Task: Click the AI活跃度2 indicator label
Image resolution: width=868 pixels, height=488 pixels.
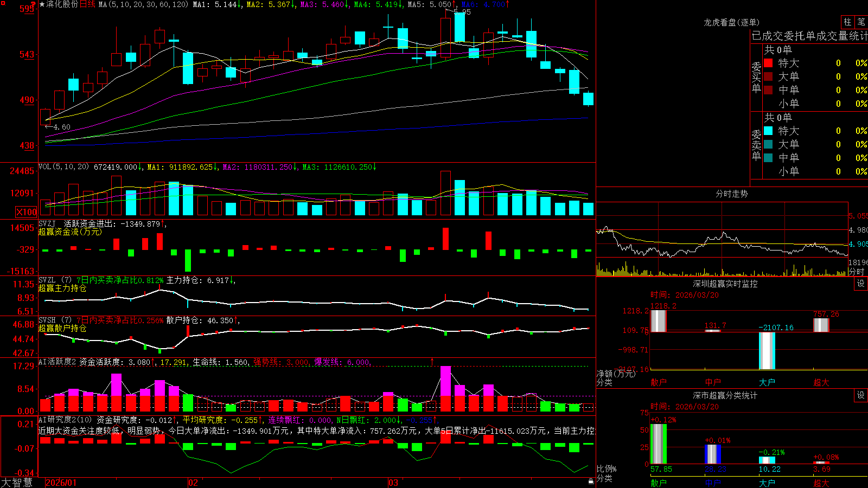Action: click(58, 362)
